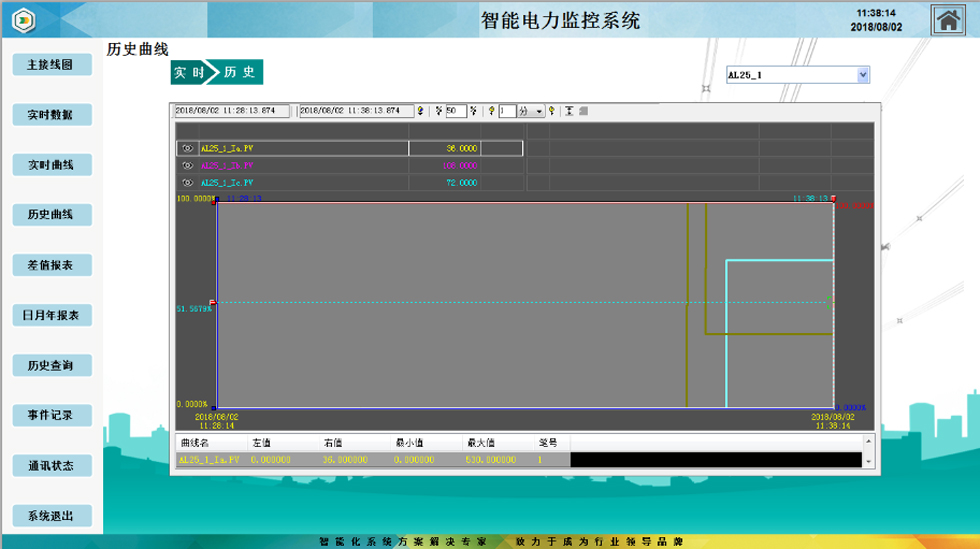
Task: Click the red left-axis marker at 51.5679%
Action: 212,302
